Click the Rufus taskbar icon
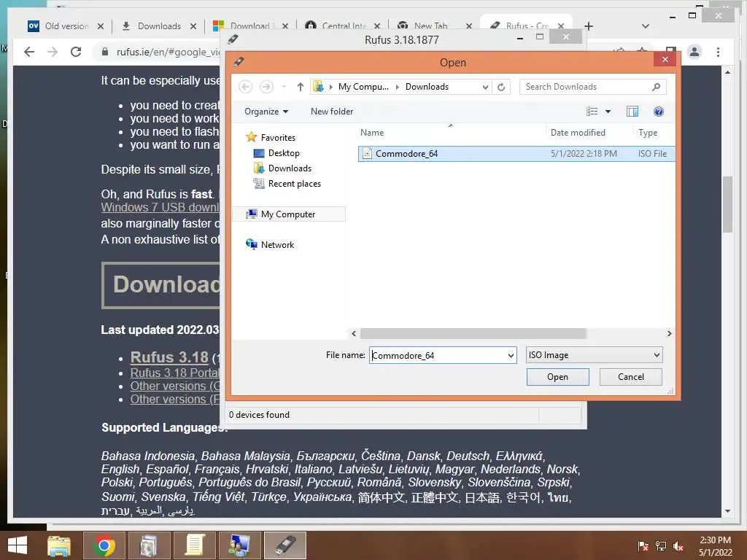The width and height of the screenshot is (747, 560). 285,545
